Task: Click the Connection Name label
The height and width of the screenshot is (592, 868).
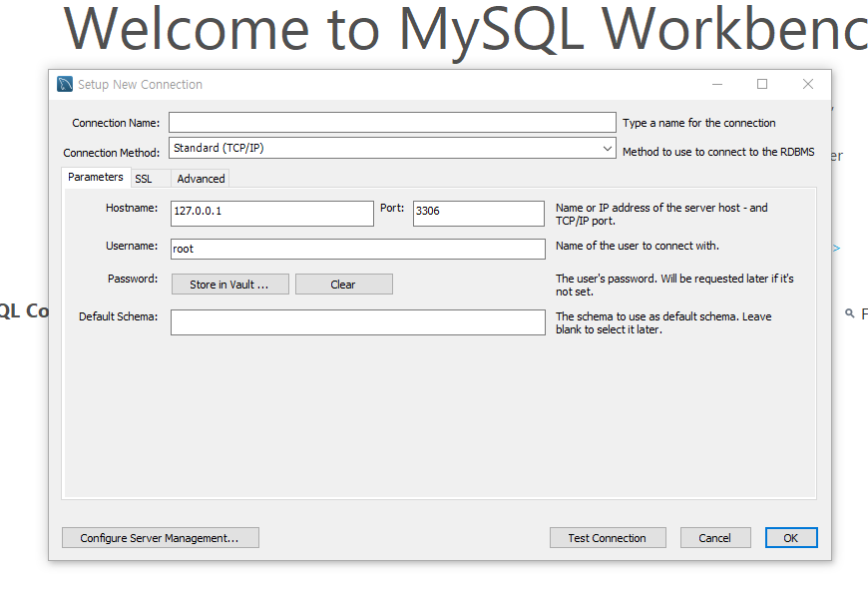Action: pos(116,123)
